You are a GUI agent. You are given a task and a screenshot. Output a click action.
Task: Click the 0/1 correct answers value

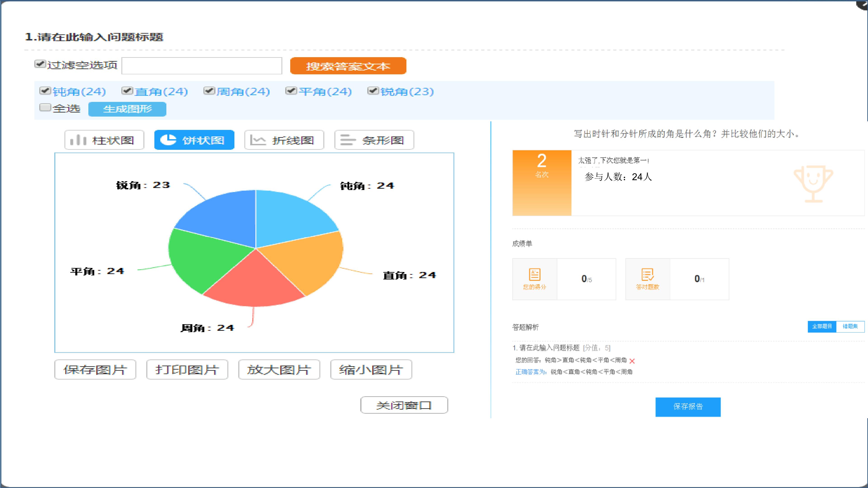700,279
